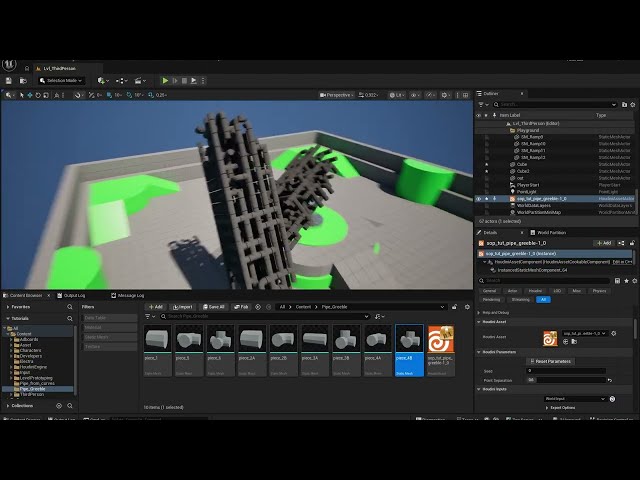Select the Physics filter category in Details
Screen dimensions: 640x480
point(599,291)
